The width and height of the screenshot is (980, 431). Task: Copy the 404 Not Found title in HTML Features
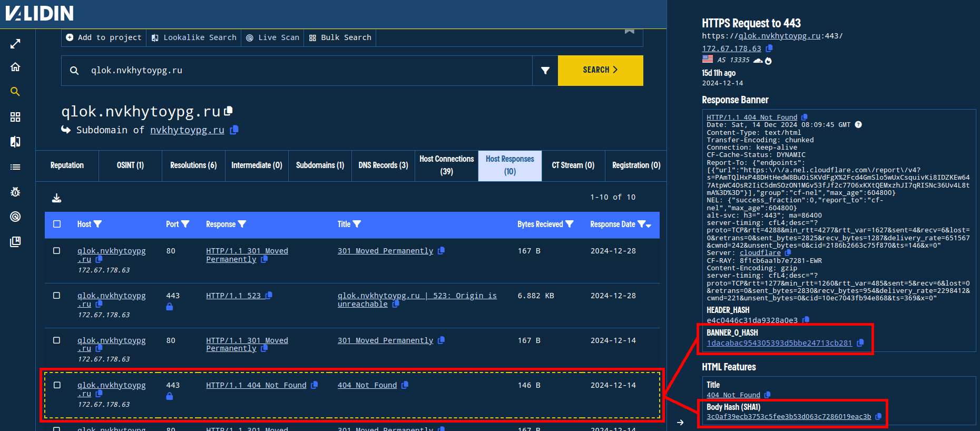[767, 395]
